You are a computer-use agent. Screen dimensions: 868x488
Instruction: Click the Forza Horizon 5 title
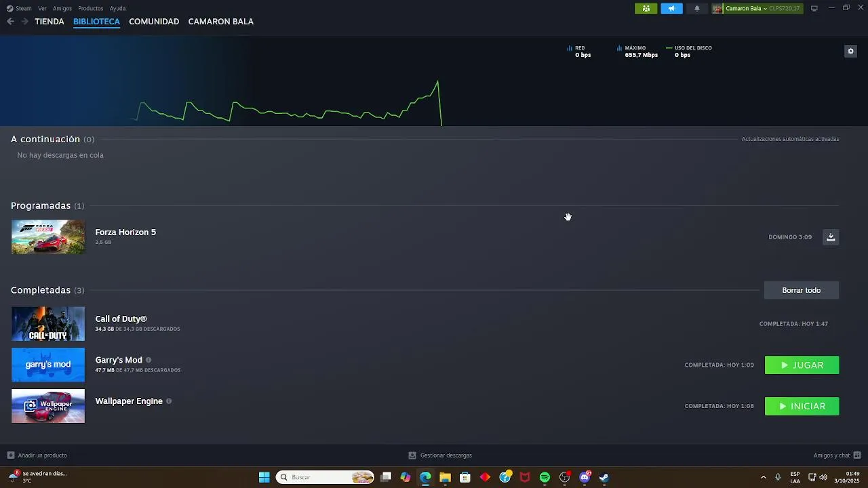click(125, 232)
